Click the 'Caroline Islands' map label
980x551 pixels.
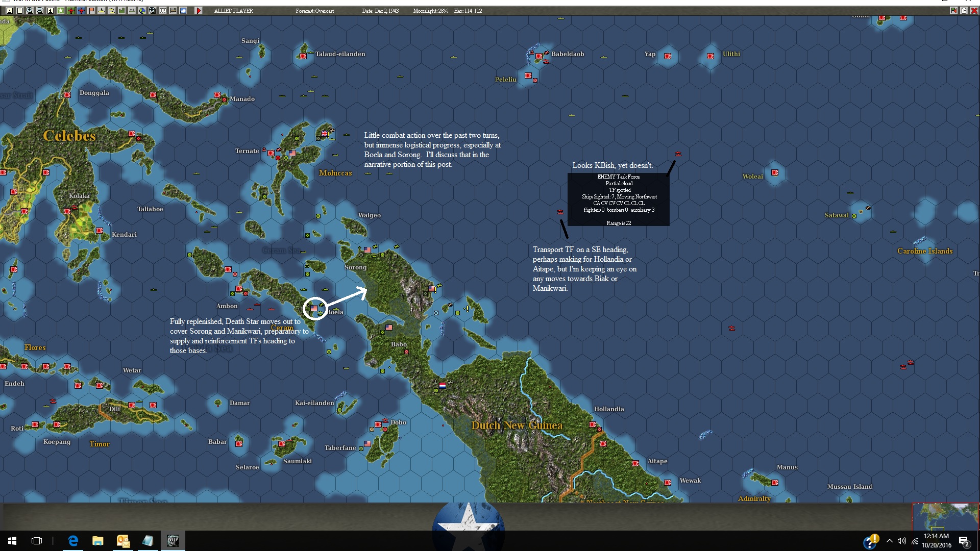coord(925,251)
